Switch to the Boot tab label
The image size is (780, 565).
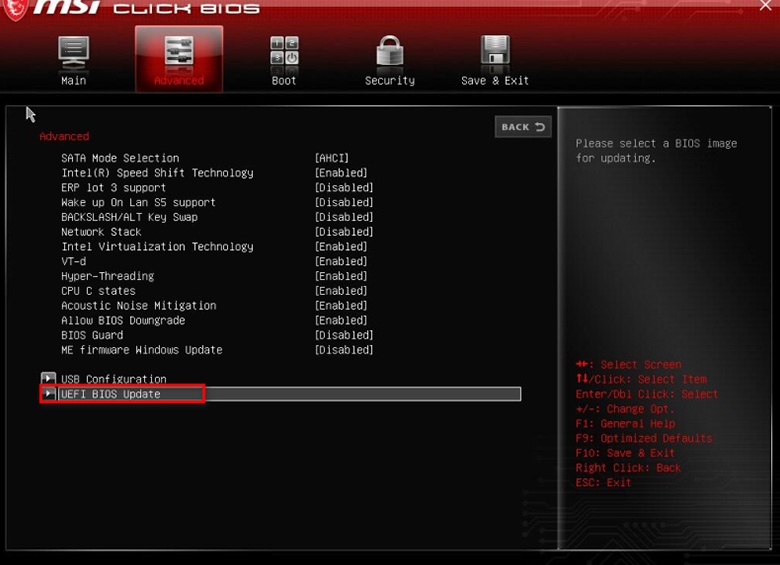(x=284, y=81)
